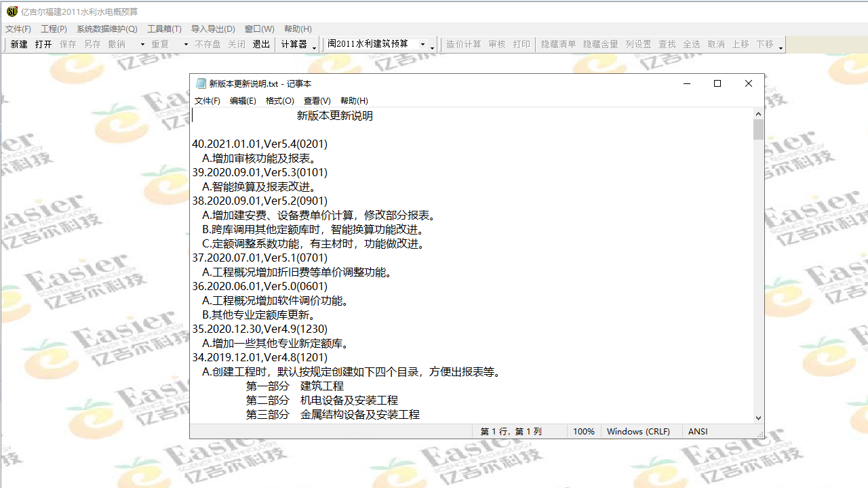Viewport: 868px width, 488px height.
Task: Open the 工具箱(T) menu
Action: pyautogui.click(x=164, y=28)
